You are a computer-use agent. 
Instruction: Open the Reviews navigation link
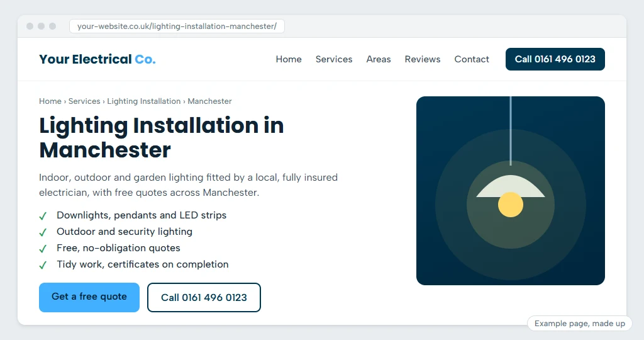coord(423,59)
